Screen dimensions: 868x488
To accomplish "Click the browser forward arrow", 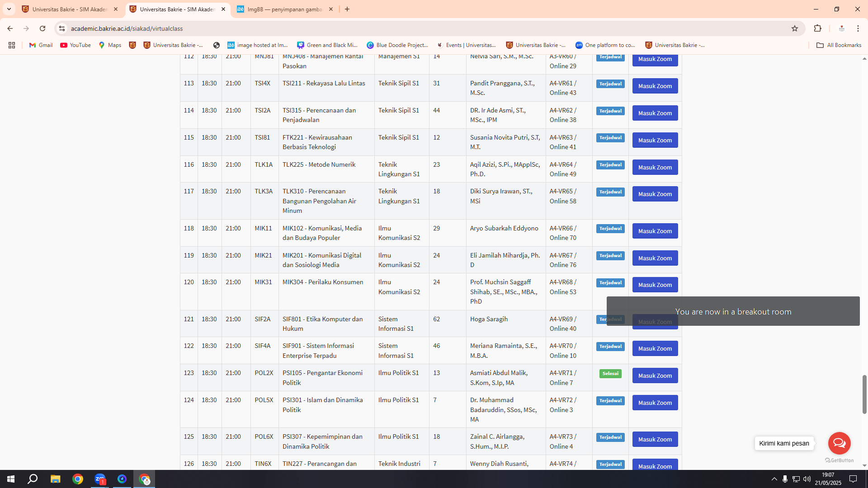I will pos(26,28).
